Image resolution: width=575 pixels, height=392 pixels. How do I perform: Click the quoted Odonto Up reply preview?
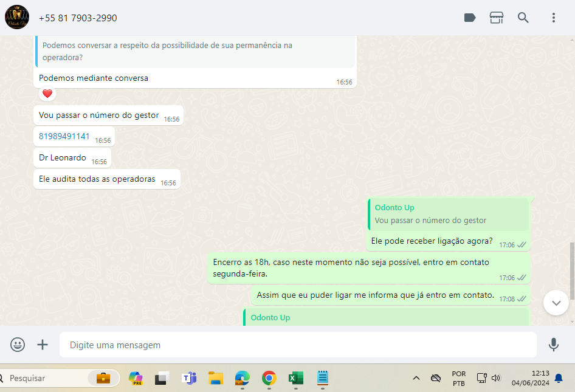pos(448,214)
